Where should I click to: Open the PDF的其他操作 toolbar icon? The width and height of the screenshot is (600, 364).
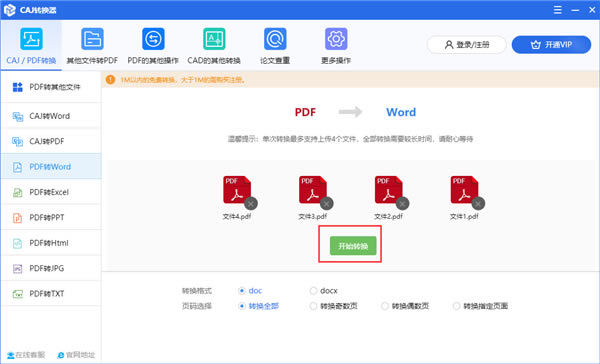click(153, 39)
